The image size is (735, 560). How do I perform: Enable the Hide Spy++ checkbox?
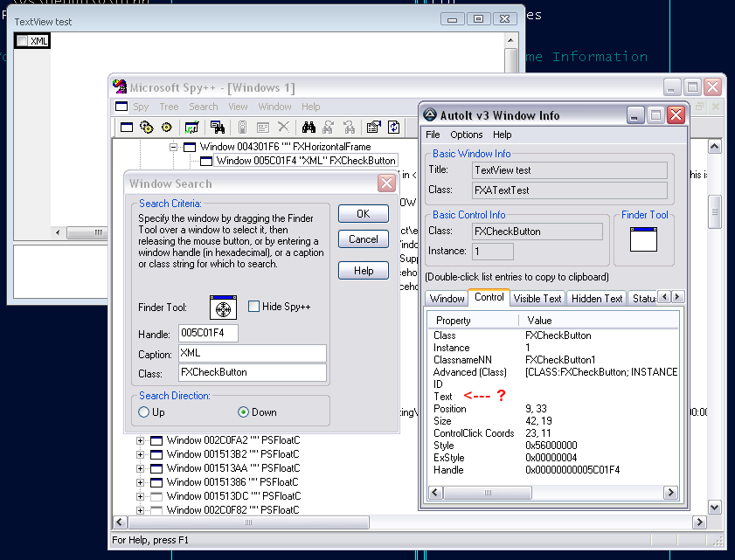(254, 307)
